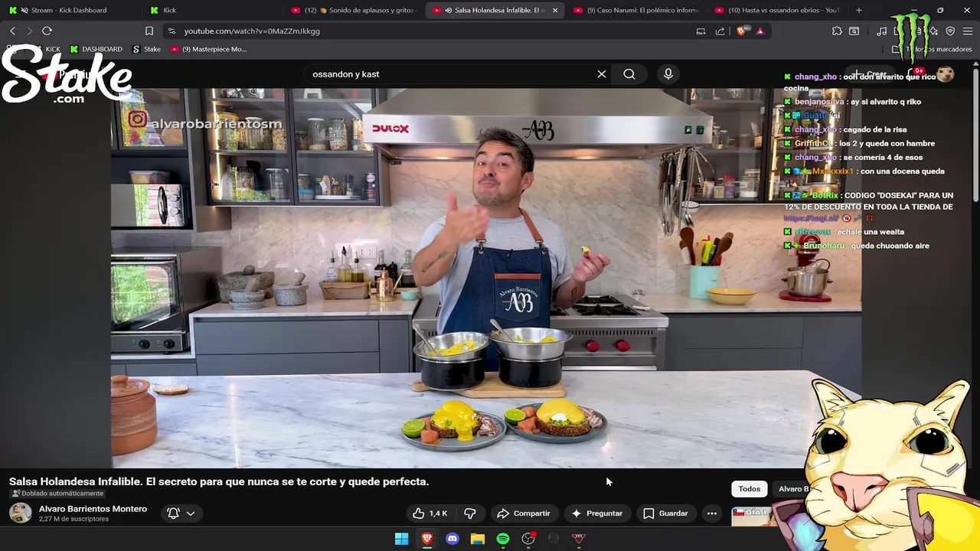The width and height of the screenshot is (980, 551).
Task: Pause the cooking video by clicking player
Action: pos(486,278)
